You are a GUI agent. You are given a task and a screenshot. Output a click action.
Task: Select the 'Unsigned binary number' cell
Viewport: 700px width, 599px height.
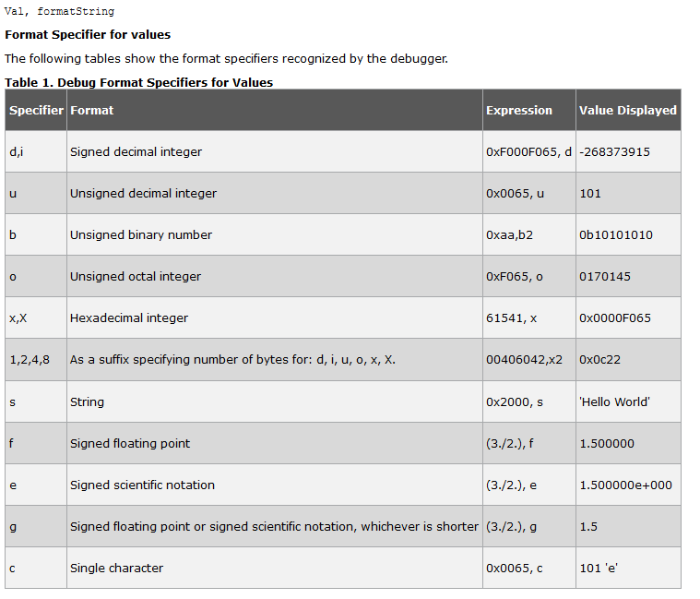[141, 235]
